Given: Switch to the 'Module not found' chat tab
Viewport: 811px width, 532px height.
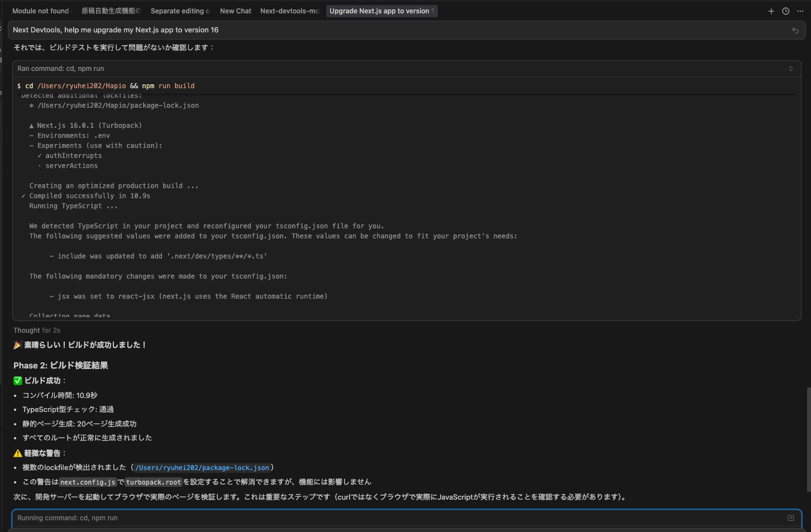Looking at the screenshot, I should pyautogui.click(x=42, y=11).
